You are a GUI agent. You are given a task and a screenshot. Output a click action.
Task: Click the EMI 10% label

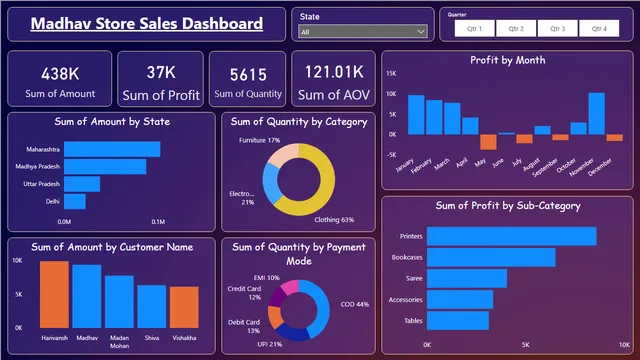(x=267, y=278)
